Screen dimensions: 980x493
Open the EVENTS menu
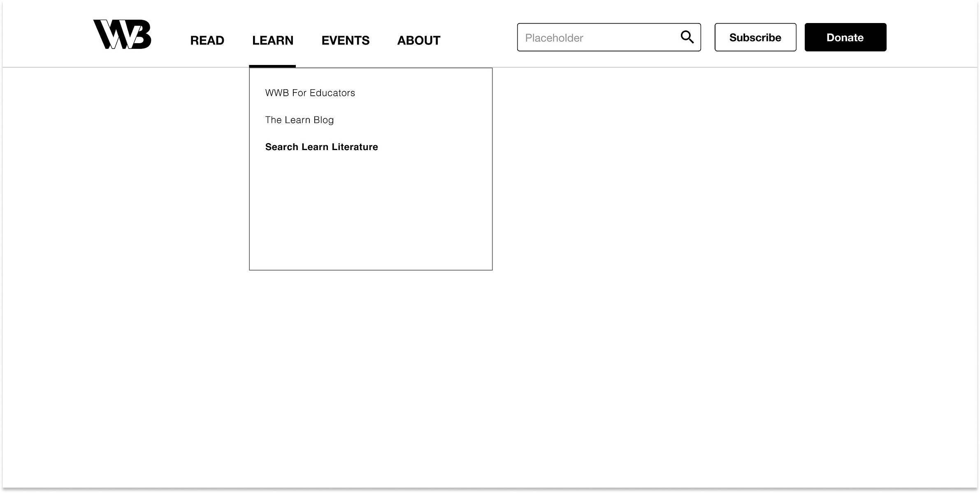345,40
